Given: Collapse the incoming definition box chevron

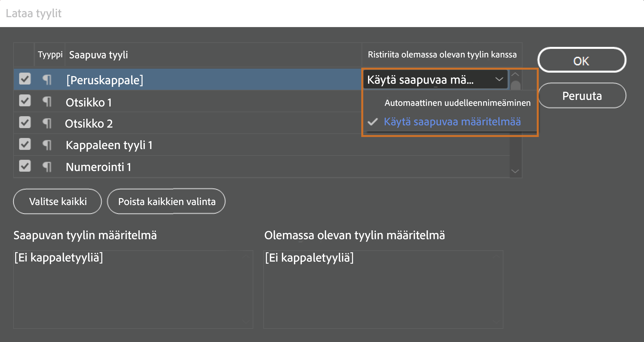Looking at the screenshot, I should tap(246, 256).
